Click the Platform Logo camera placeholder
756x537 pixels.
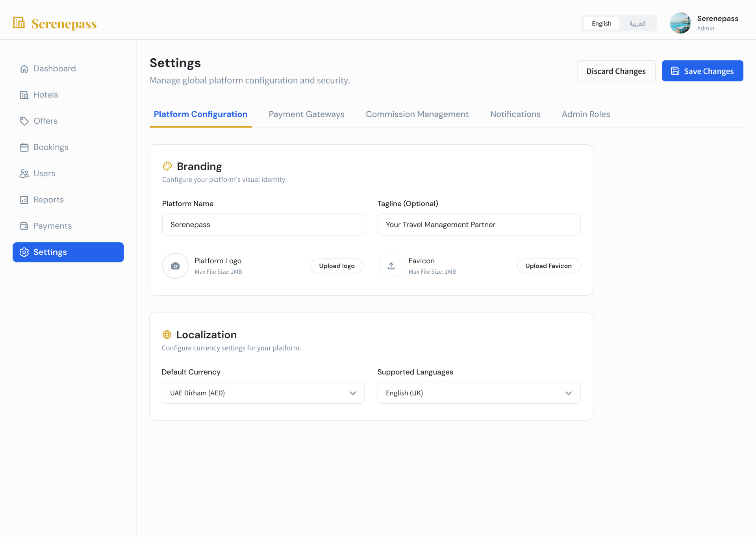click(x=175, y=266)
